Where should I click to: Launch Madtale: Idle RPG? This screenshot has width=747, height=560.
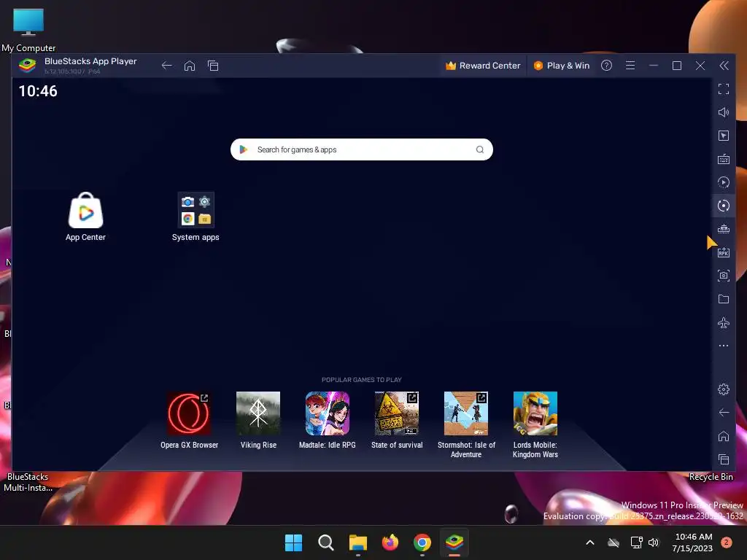[x=328, y=413]
